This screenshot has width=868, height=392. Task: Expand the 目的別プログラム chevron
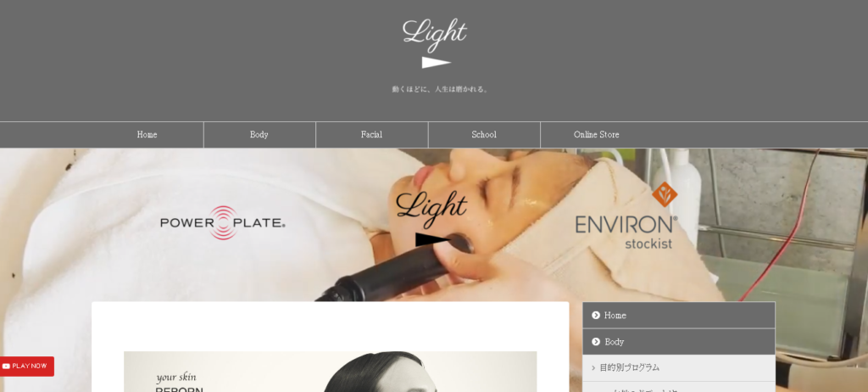pos(593,367)
